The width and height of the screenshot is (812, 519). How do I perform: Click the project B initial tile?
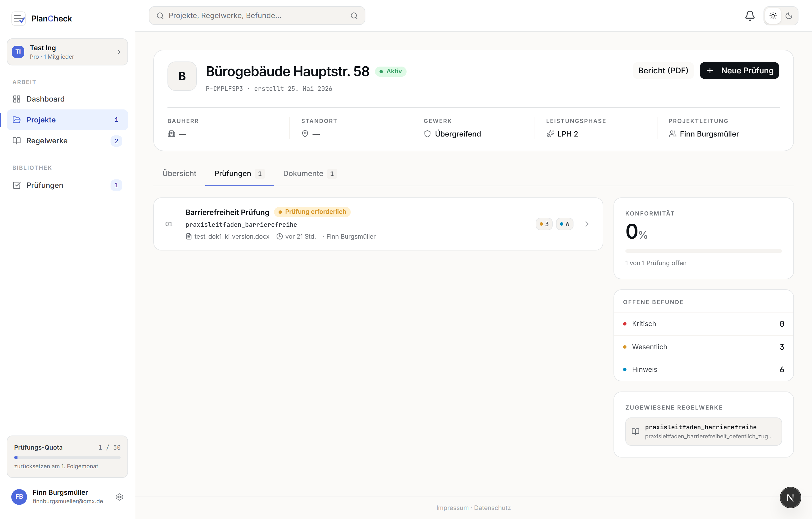point(182,76)
